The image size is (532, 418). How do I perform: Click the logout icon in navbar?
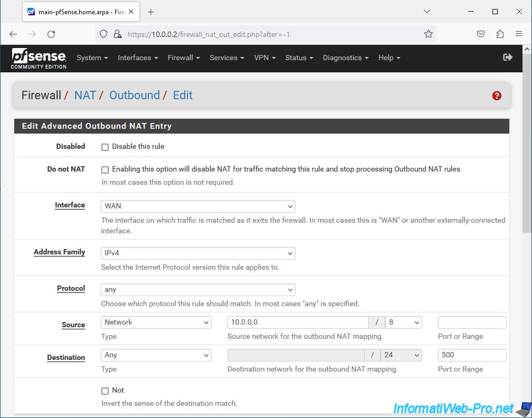coord(508,58)
